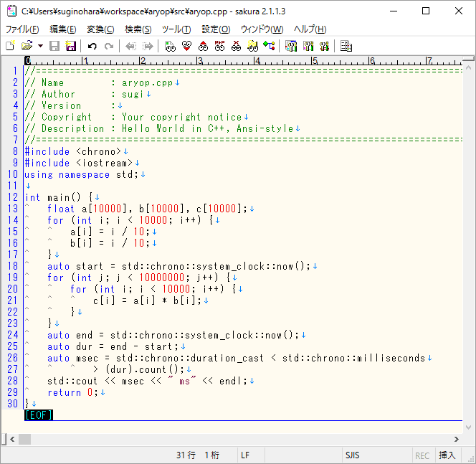Open common settings icon
This screenshot has width=476, height=464.
(324, 46)
